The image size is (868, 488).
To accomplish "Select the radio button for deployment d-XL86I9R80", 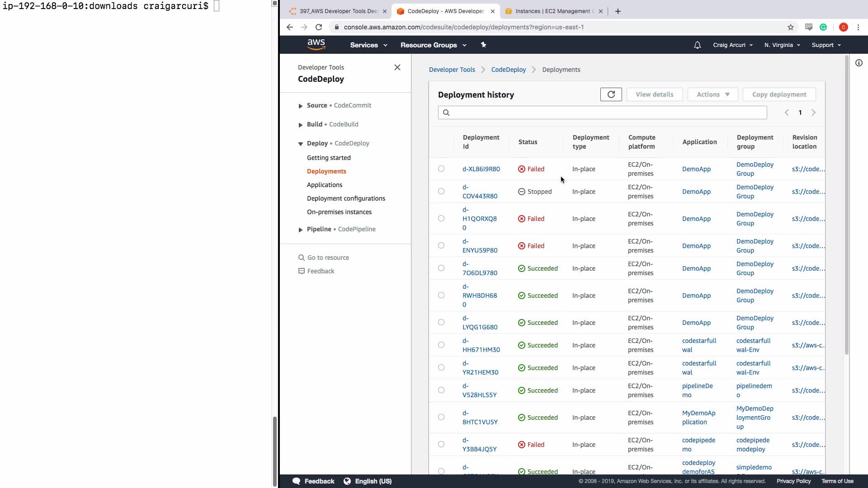I will [x=441, y=169].
